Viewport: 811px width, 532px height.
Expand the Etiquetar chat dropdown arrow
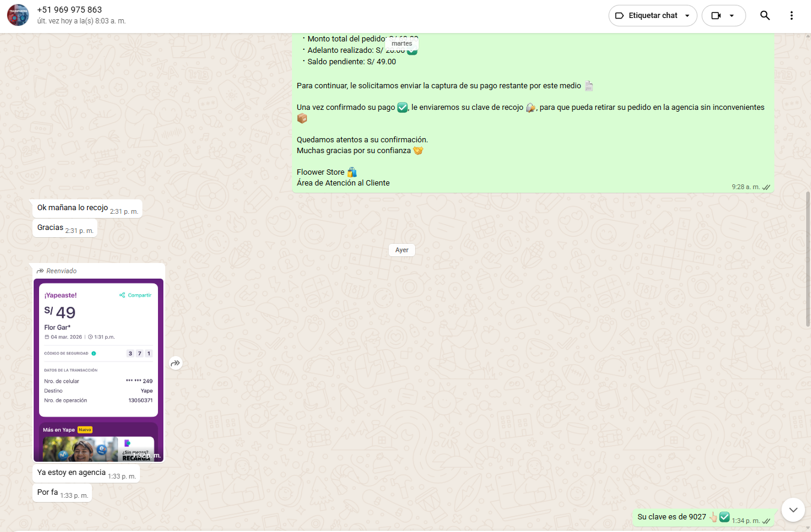tap(687, 16)
